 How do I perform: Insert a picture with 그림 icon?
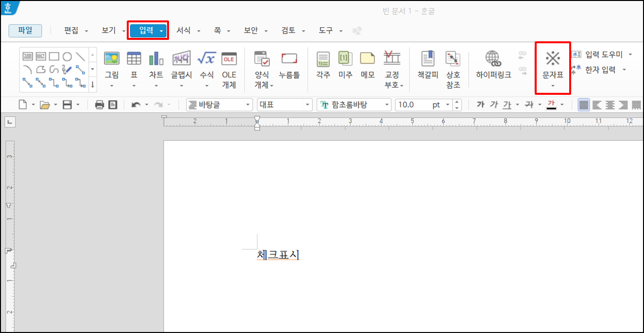(x=112, y=59)
